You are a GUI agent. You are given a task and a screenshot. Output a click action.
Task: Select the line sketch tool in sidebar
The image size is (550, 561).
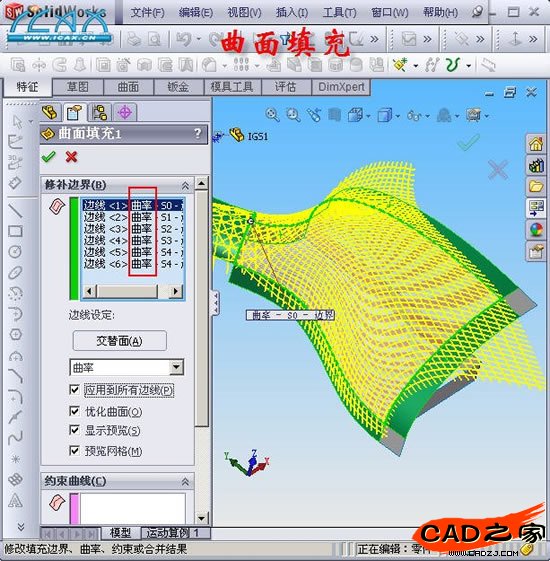[15, 210]
